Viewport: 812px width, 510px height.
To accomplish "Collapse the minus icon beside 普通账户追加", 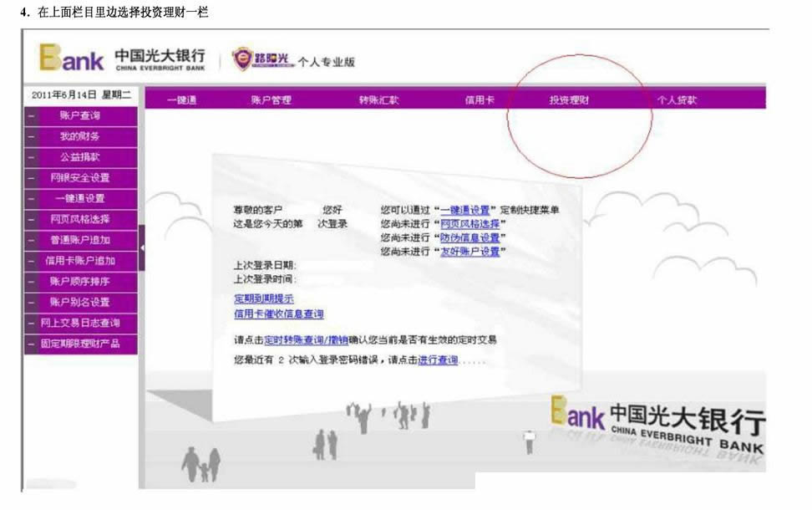I will point(31,241).
